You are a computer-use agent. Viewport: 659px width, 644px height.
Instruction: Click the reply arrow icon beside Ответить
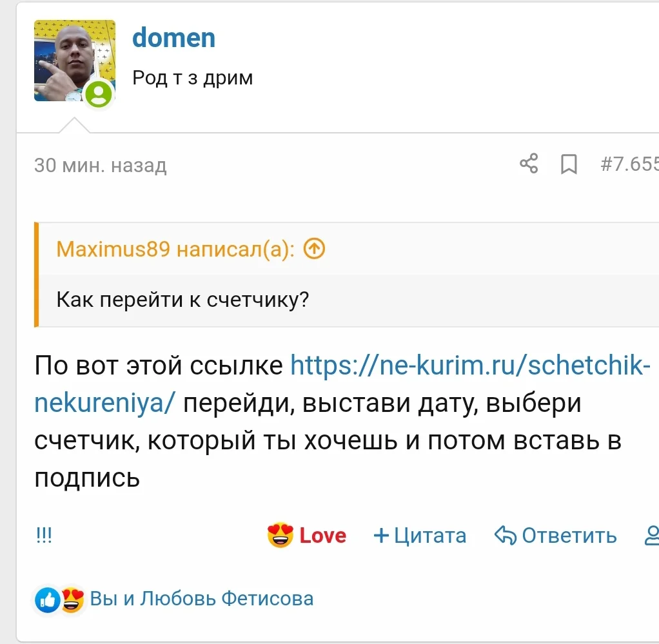504,535
